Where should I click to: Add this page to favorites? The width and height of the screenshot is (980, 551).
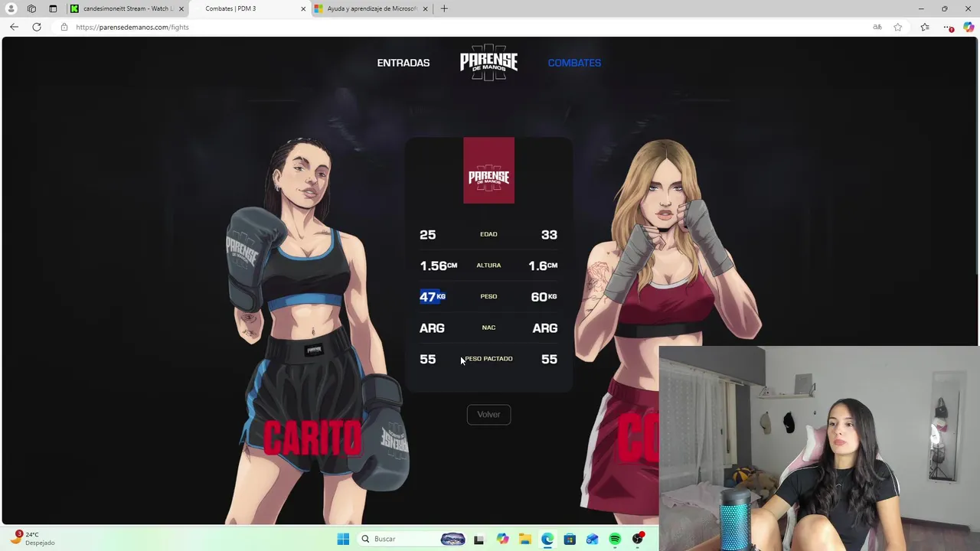tap(898, 27)
